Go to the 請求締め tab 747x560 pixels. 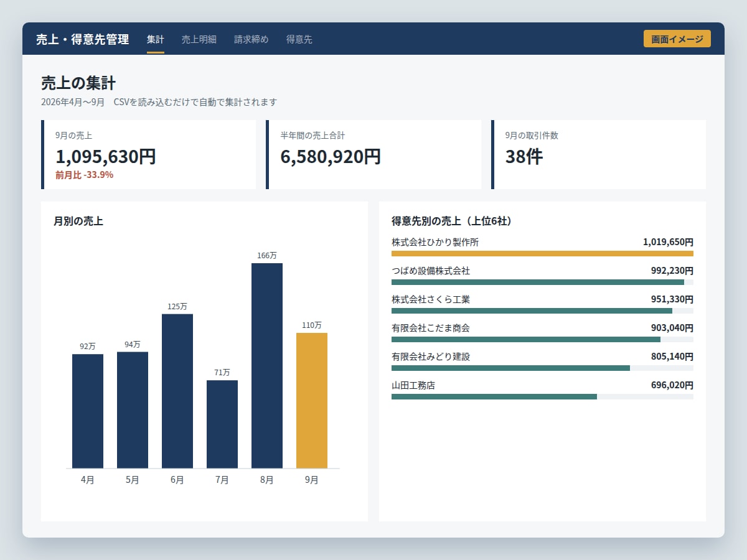251,39
